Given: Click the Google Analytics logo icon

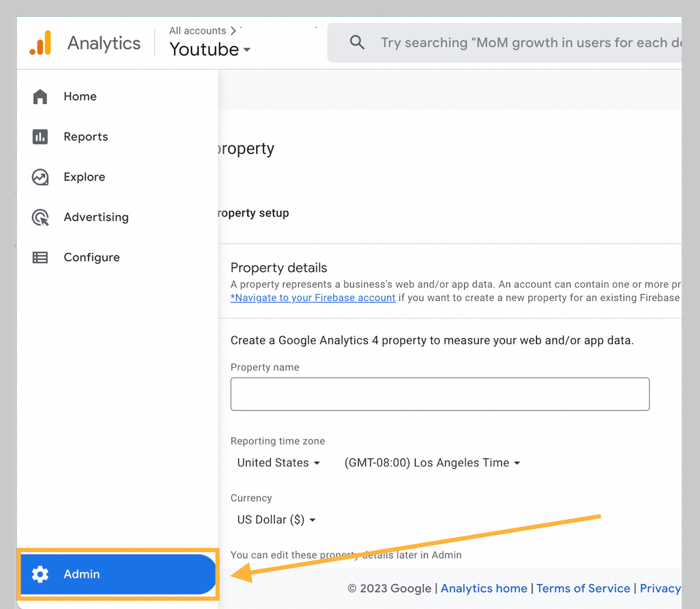Looking at the screenshot, I should (41, 43).
